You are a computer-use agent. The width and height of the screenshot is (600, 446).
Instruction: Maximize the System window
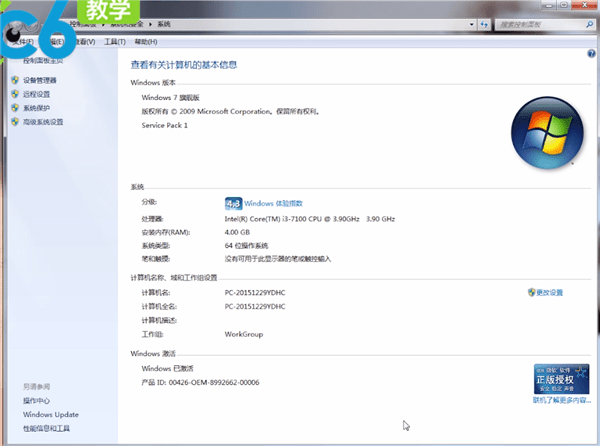point(564,5)
